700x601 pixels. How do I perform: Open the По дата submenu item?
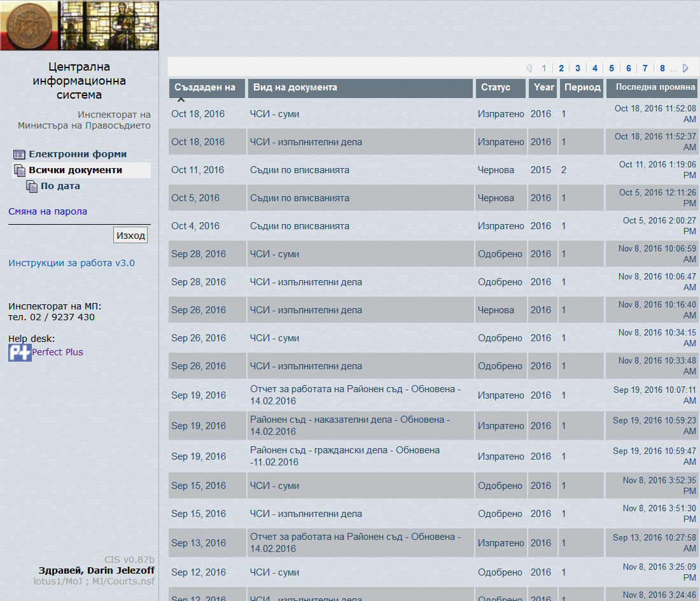[60, 186]
